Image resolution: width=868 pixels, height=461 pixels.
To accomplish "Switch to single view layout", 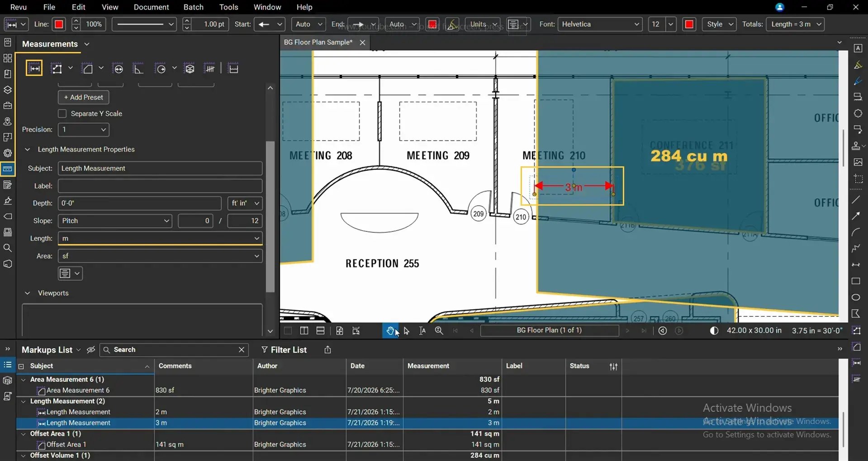I will 288,331.
